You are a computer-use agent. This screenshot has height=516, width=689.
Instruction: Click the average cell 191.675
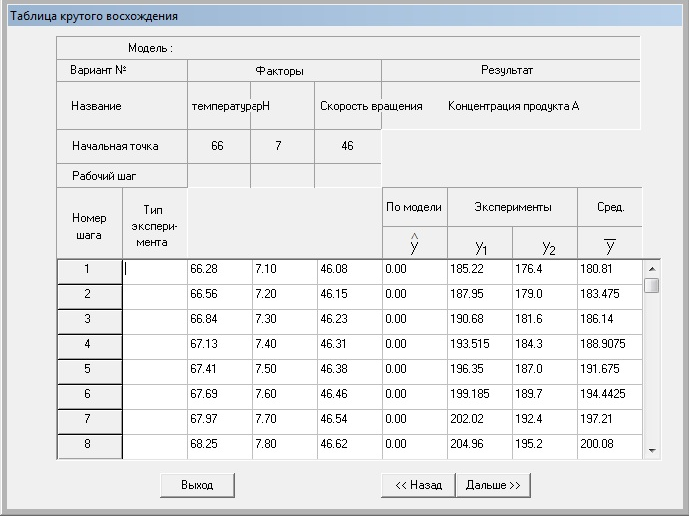(x=610, y=372)
